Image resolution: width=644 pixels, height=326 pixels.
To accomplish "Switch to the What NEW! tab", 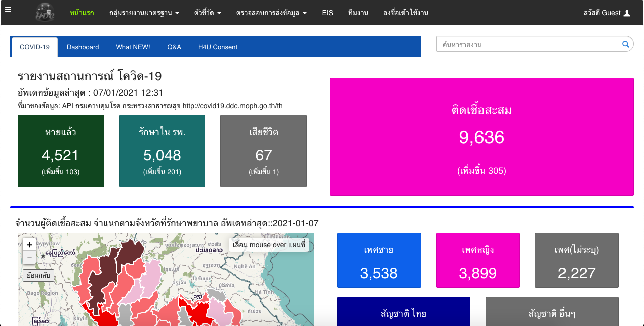I will [133, 47].
